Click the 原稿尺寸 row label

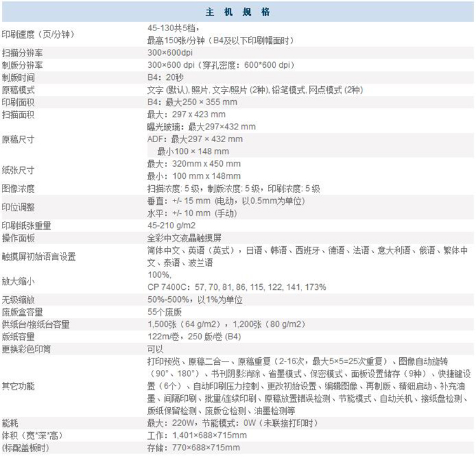click(x=18, y=139)
